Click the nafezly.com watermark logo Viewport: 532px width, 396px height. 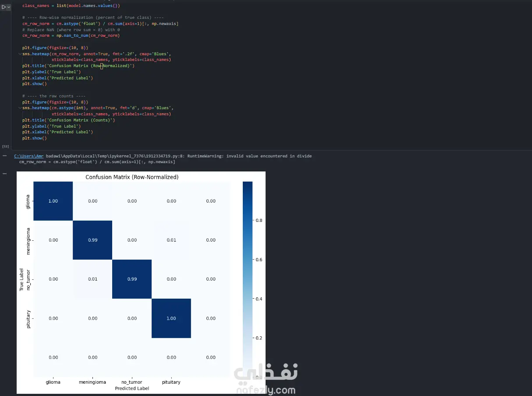pyautogui.click(x=266, y=379)
